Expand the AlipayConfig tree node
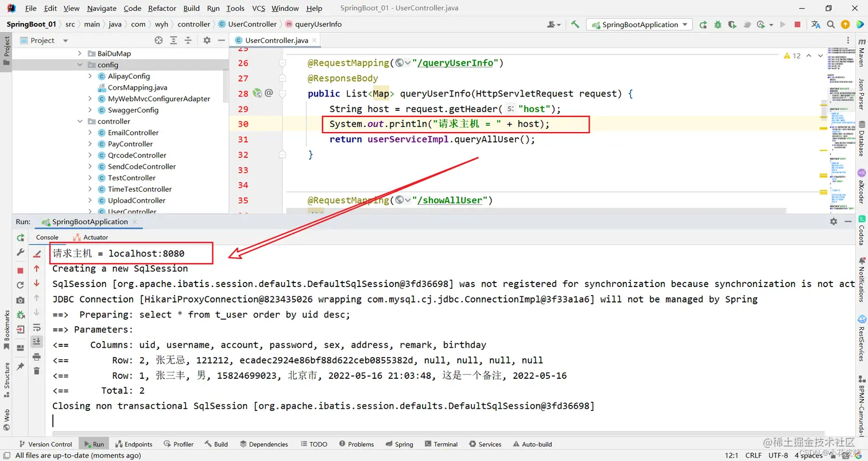This screenshot has height=461, width=868. point(90,76)
